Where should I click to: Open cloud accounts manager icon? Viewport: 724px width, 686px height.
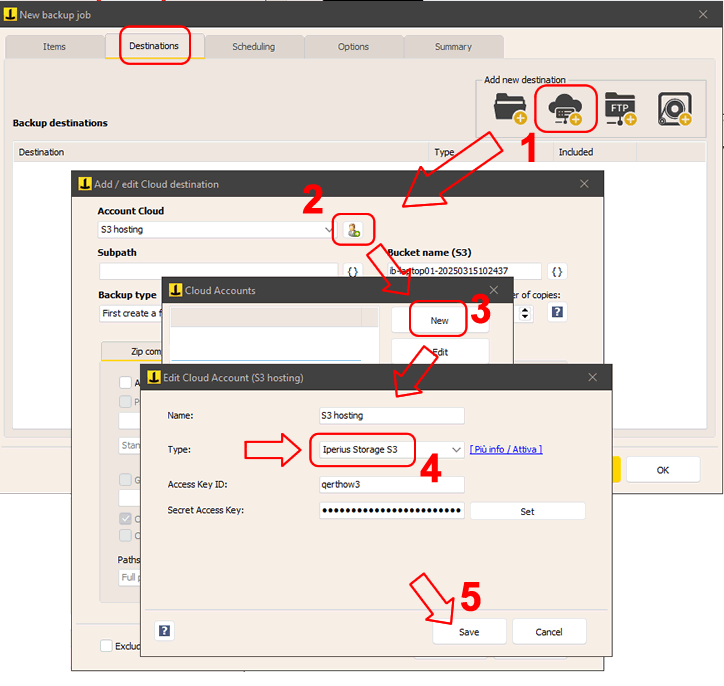point(354,230)
